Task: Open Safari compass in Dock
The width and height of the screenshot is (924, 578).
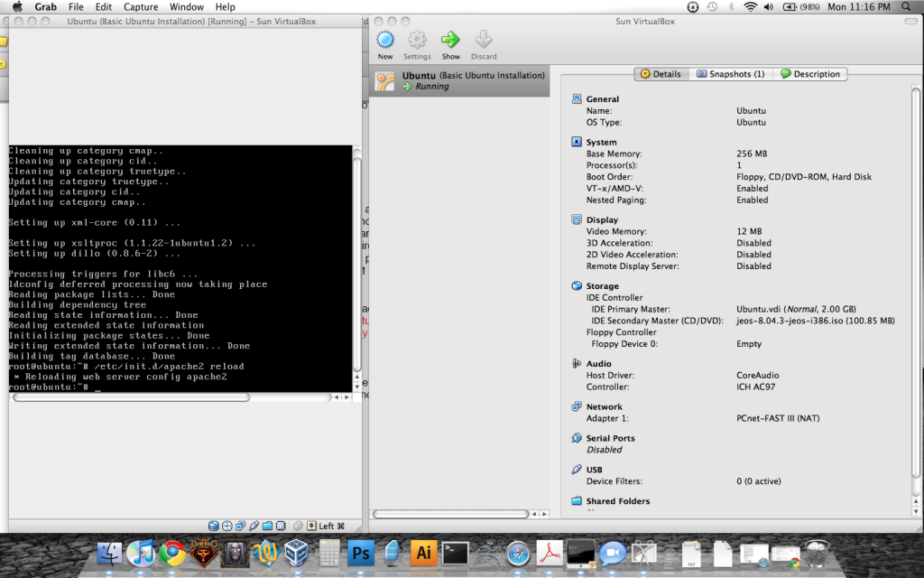Action: (x=518, y=554)
